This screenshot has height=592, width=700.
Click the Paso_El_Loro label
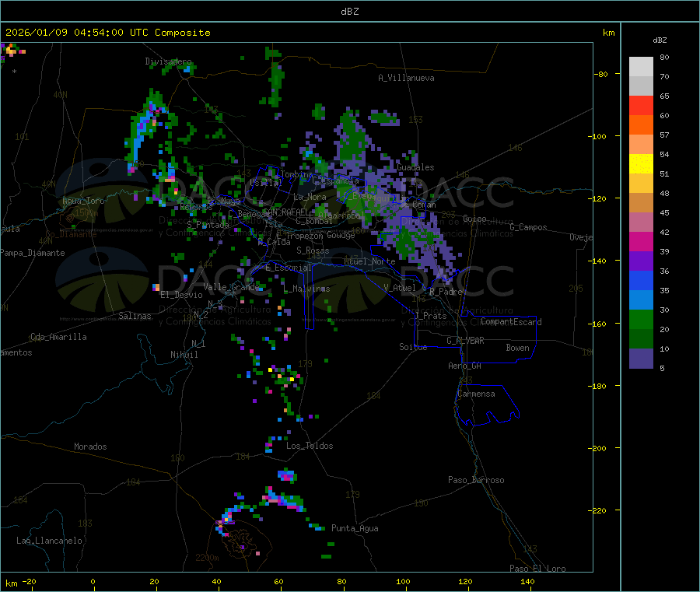click(x=537, y=569)
